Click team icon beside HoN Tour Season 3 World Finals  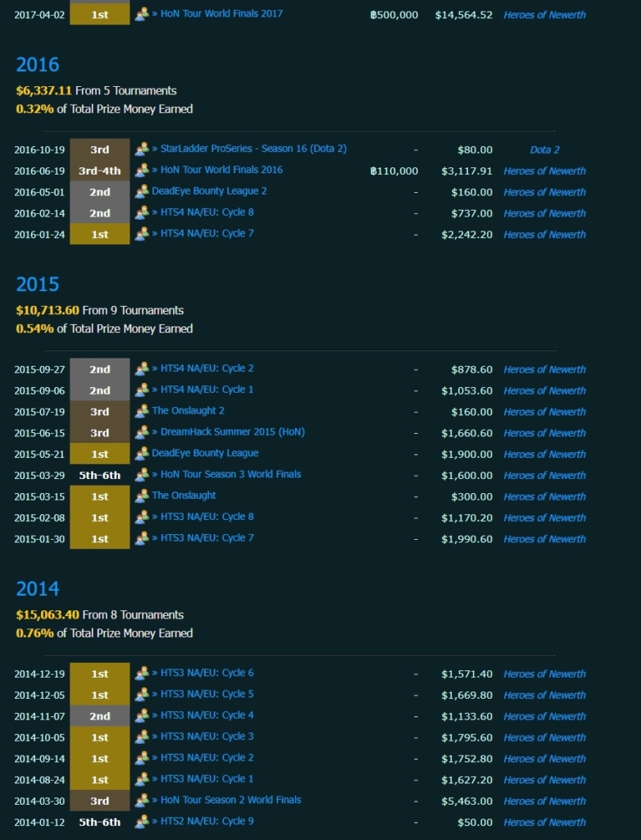pyautogui.click(x=141, y=475)
